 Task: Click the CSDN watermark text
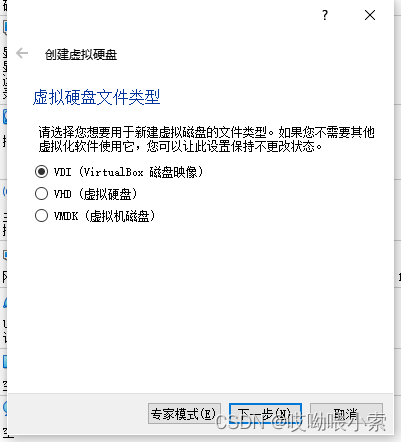[300, 422]
